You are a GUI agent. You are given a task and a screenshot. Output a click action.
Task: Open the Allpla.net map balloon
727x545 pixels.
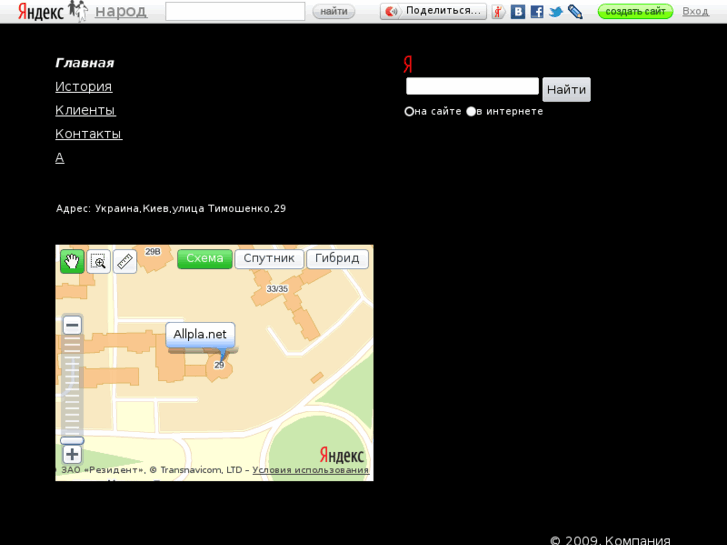point(200,334)
